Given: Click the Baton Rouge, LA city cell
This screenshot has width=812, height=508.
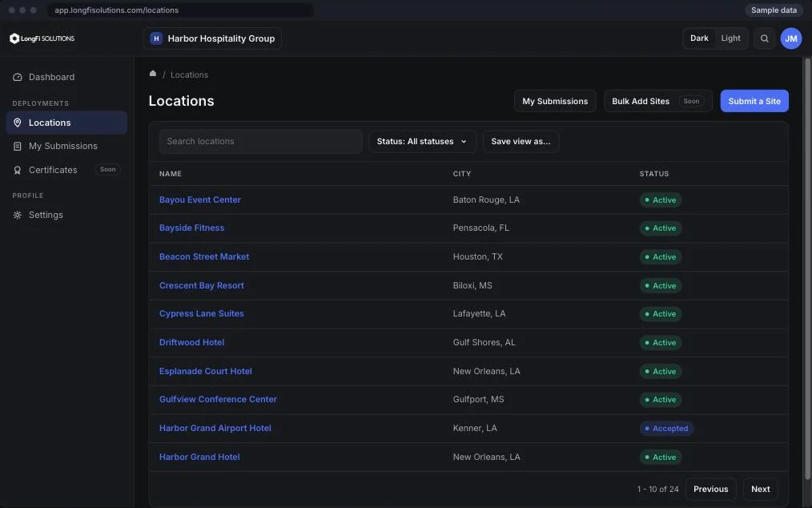Looking at the screenshot, I should point(486,200).
